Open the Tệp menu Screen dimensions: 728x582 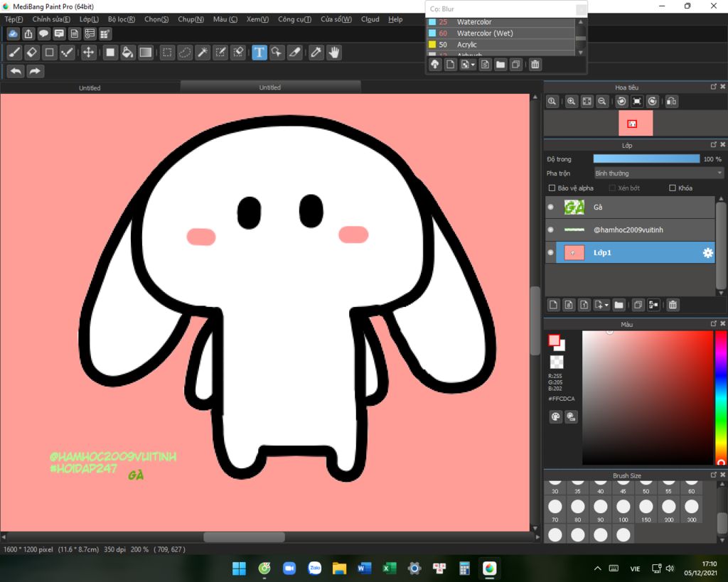coord(14,19)
